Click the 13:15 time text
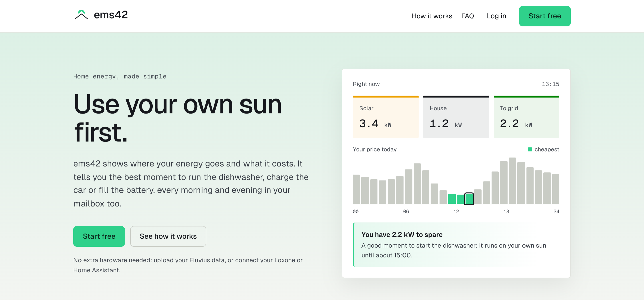The height and width of the screenshot is (300, 644). point(550,84)
